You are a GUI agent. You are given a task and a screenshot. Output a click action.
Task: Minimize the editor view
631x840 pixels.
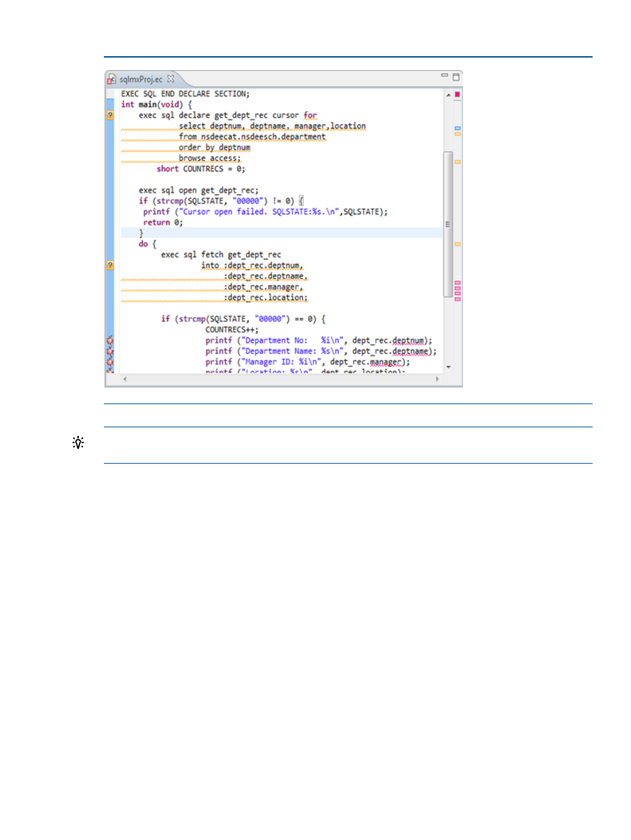tap(444, 76)
